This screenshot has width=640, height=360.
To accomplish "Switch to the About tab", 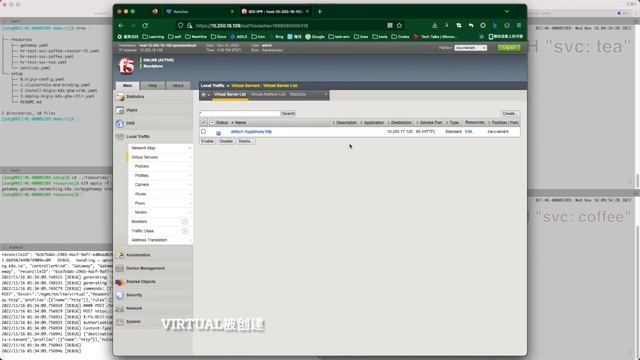I will [178, 86].
